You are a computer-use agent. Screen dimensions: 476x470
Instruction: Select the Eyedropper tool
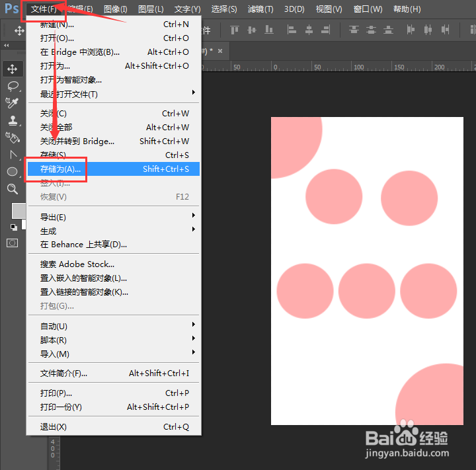click(13, 103)
